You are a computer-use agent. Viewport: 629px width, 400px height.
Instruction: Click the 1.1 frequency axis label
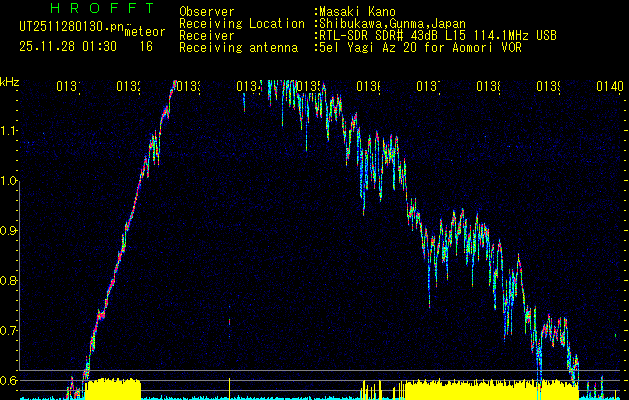8,131
